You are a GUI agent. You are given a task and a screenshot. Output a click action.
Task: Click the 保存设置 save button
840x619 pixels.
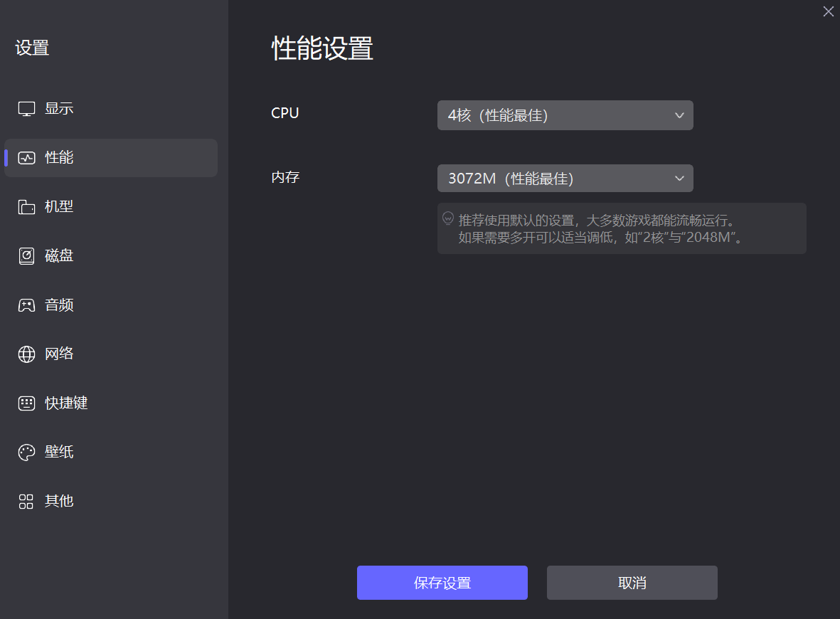442,582
